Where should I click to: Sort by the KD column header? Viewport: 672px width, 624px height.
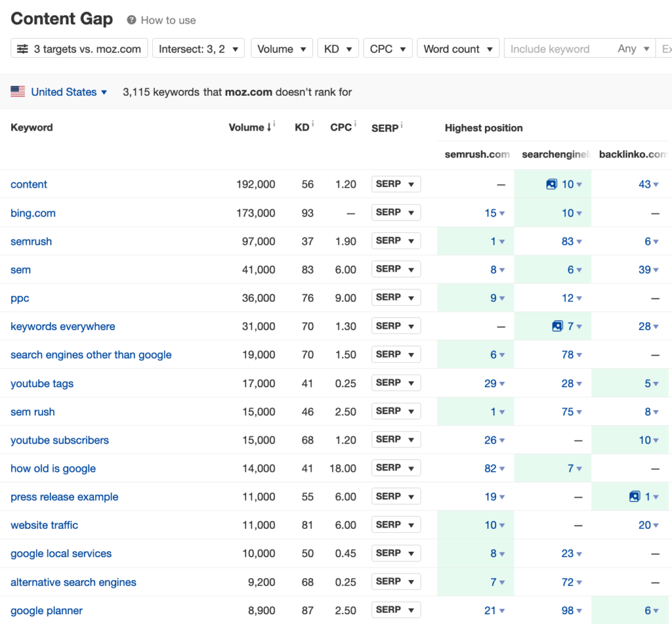(x=302, y=127)
